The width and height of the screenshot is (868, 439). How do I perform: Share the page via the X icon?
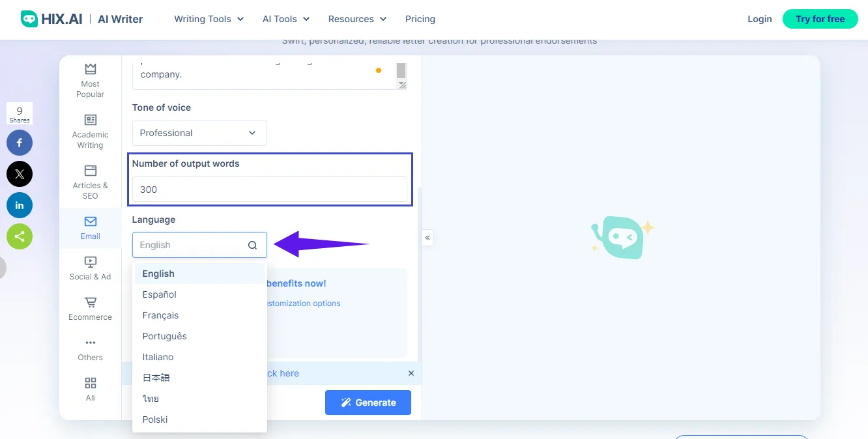(x=20, y=174)
